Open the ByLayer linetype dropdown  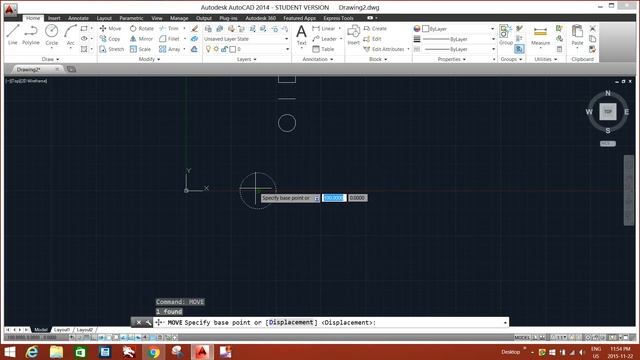[x=492, y=49]
